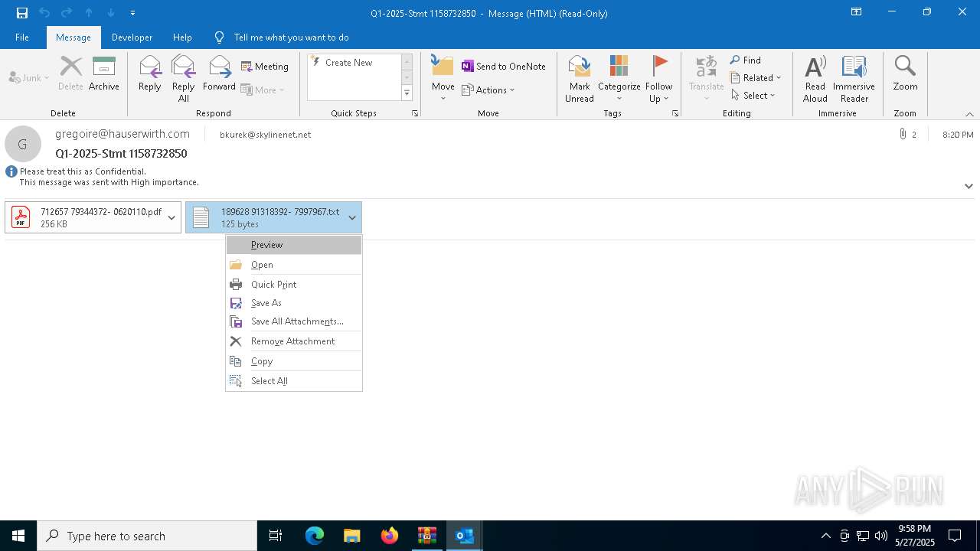
Task: Open Tags dialog launcher
Action: (x=675, y=113)
